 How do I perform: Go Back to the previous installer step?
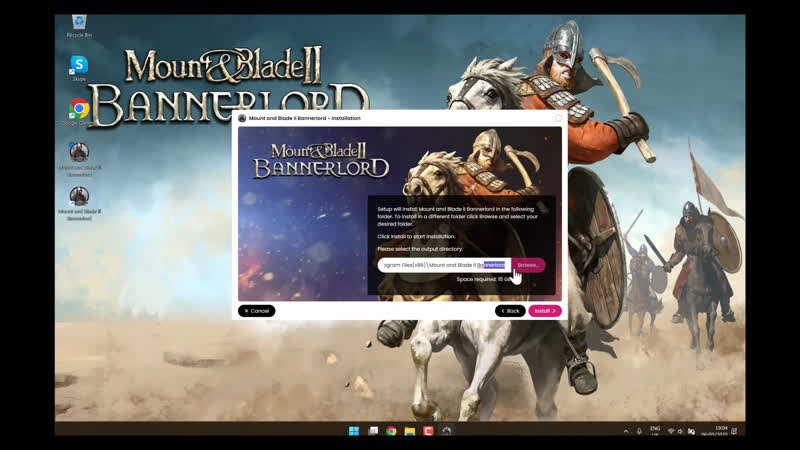pyautogui.click(x=510, y=311)
